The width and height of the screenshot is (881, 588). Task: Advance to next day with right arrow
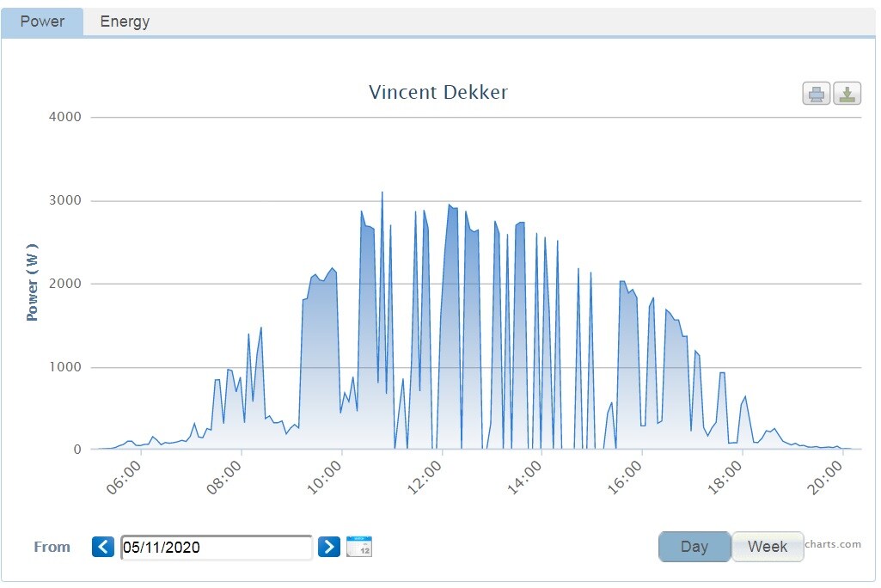pyautogui.click(x=329, y=547)
